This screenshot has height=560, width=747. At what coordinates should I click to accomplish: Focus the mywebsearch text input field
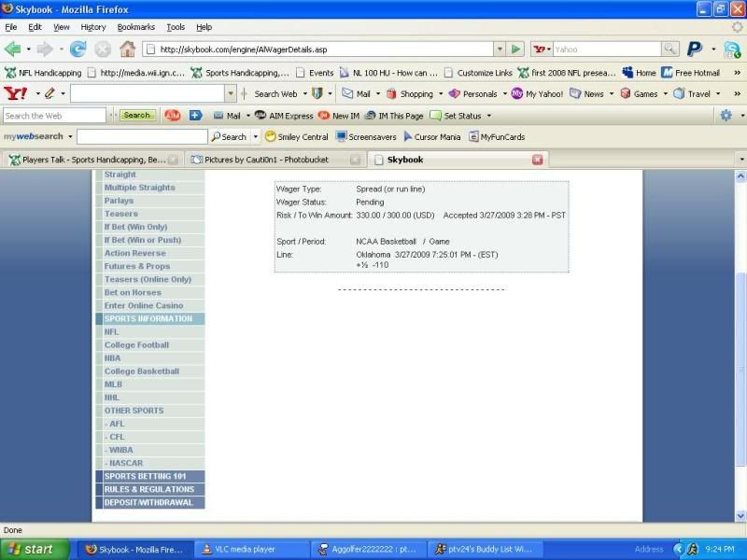click(x=142, y=136)
